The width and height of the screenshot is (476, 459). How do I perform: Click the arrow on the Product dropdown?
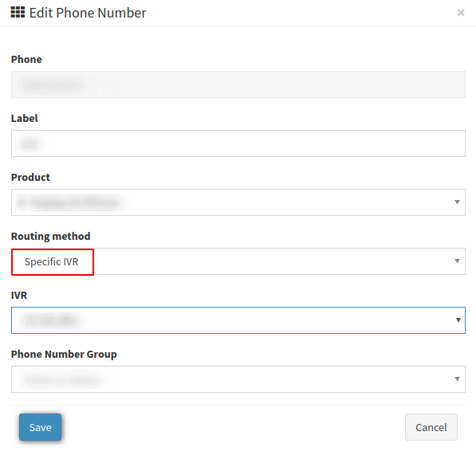[457, 202]
